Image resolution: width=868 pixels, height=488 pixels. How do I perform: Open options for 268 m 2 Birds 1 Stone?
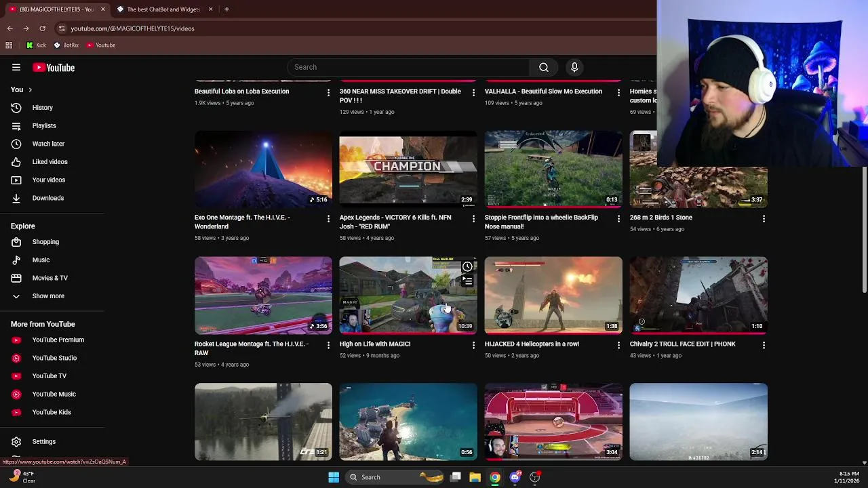coord(764,218)
